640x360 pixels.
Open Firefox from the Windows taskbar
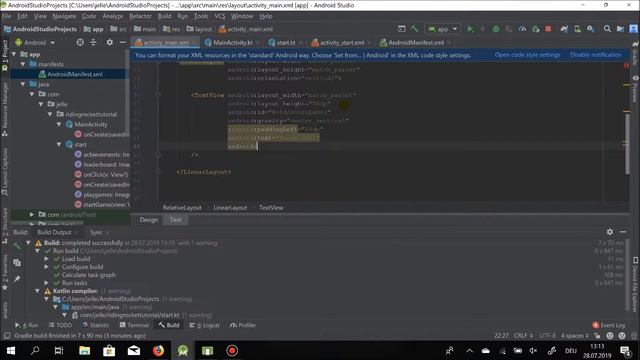point(158,351)
